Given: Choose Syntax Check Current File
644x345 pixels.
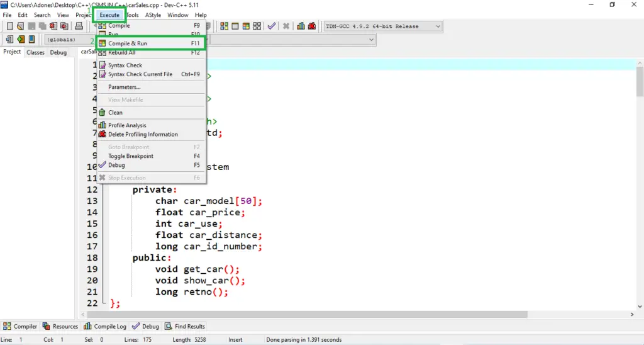Looking at the screenshot, I should (x=150, y=74).
